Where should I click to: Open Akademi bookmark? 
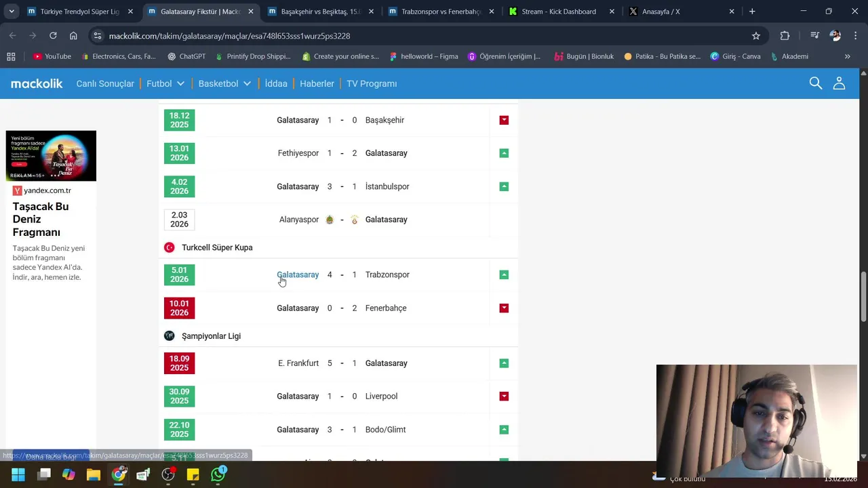click(x=789, y=56)
